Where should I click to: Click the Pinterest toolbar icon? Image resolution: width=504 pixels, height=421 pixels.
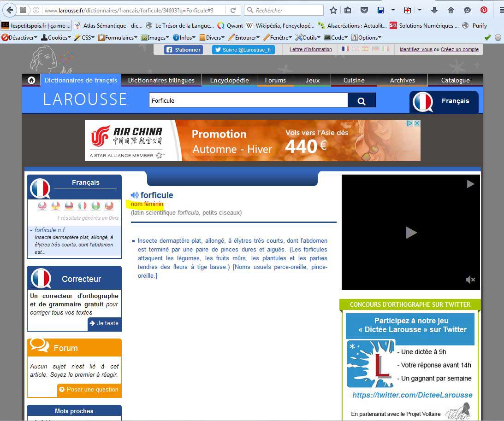coord(484,10)
